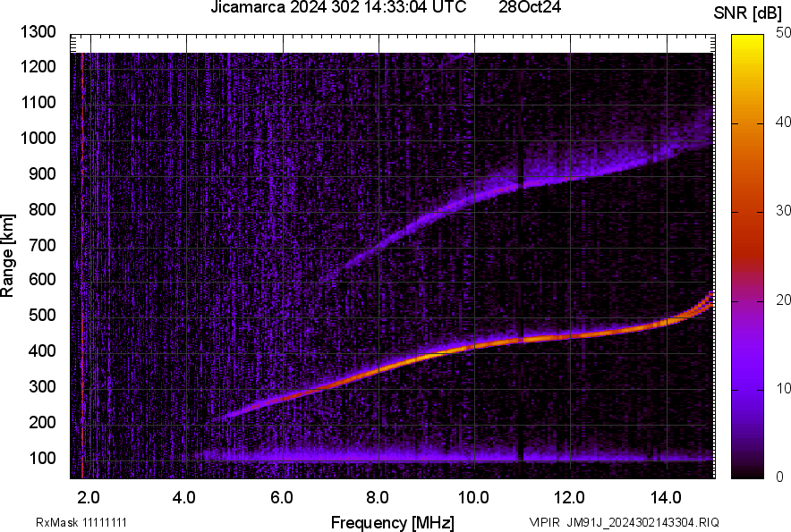Click the 'RxMask 11111111' footer text
The height and width of the screenshot is (532, 791).
click(81, 522)
